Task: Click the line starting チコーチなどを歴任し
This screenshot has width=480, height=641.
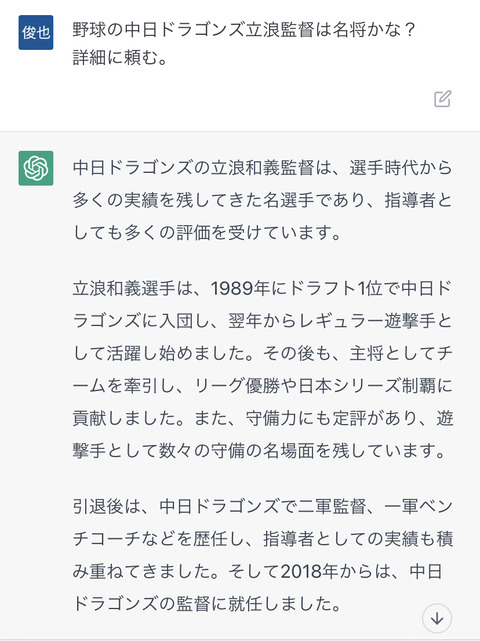Action: (x=262, y=539)
